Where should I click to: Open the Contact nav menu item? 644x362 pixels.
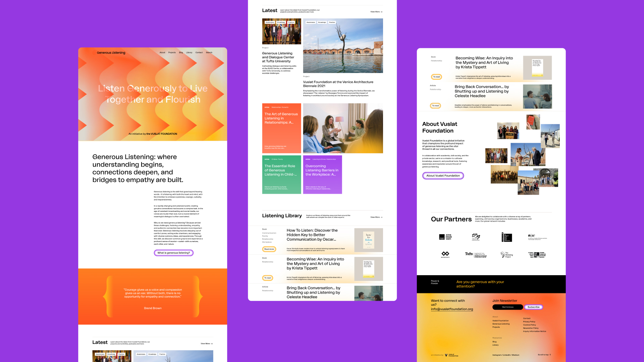(x=199, y=53)
